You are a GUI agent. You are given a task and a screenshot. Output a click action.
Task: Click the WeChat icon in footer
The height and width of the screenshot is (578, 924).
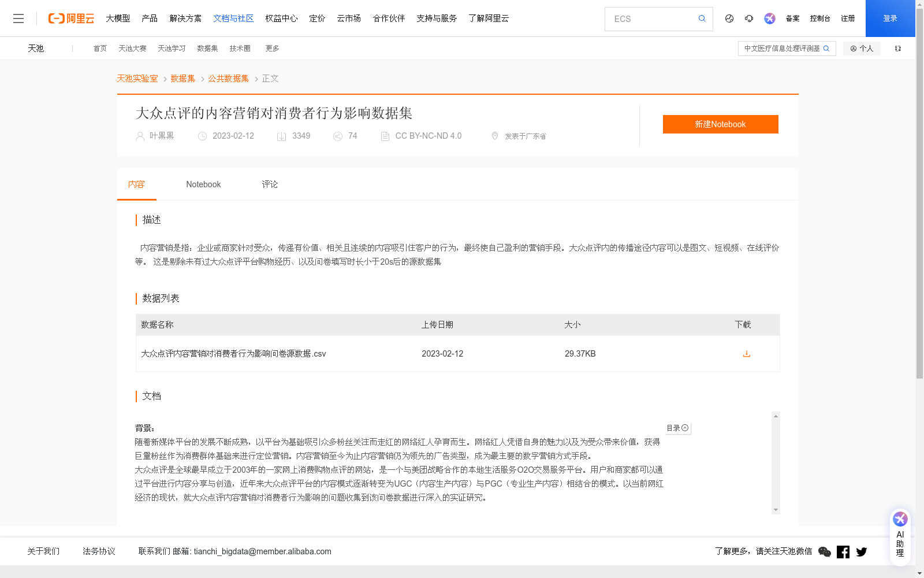[825, 552]
